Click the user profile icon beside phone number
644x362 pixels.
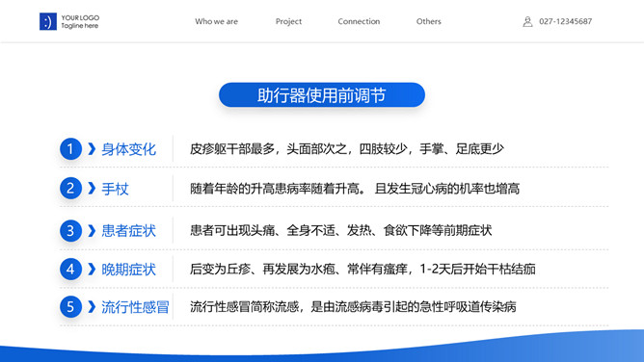pyautogui.click(x=527, y=21)
